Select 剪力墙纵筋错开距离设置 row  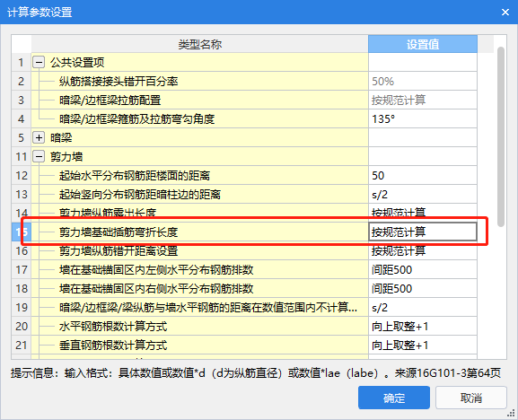coord(200,250)
